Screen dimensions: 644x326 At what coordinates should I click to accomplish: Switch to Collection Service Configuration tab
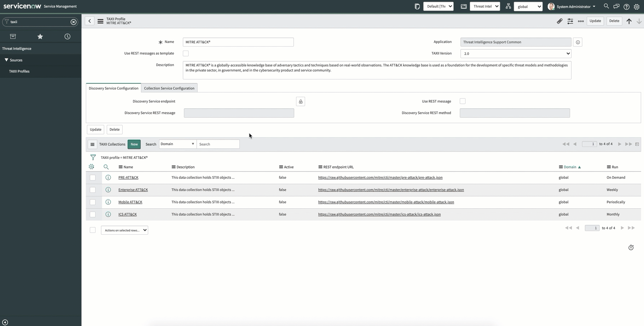[x=169, y=88]
